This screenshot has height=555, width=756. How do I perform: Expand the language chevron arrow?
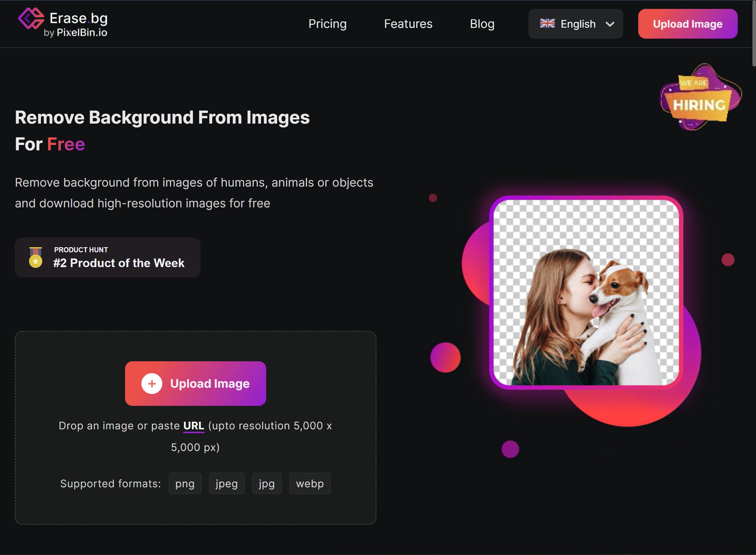[610, 24]
